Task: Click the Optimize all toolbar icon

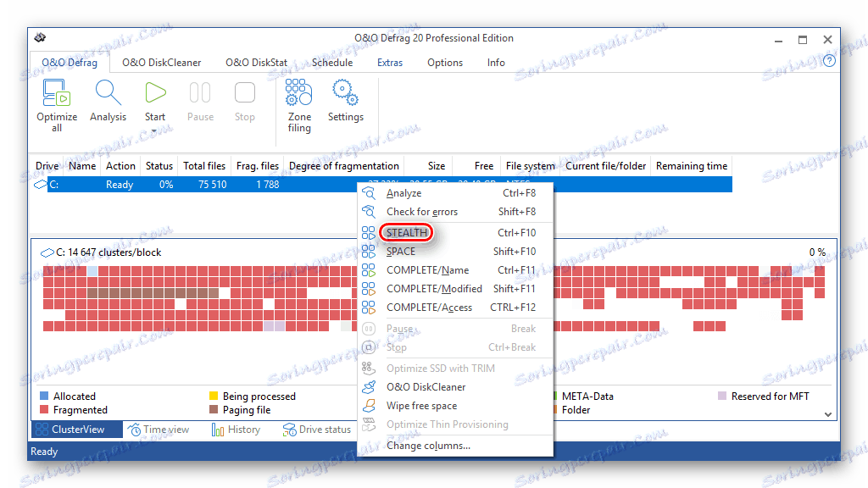Action: [x=57, y=92]
